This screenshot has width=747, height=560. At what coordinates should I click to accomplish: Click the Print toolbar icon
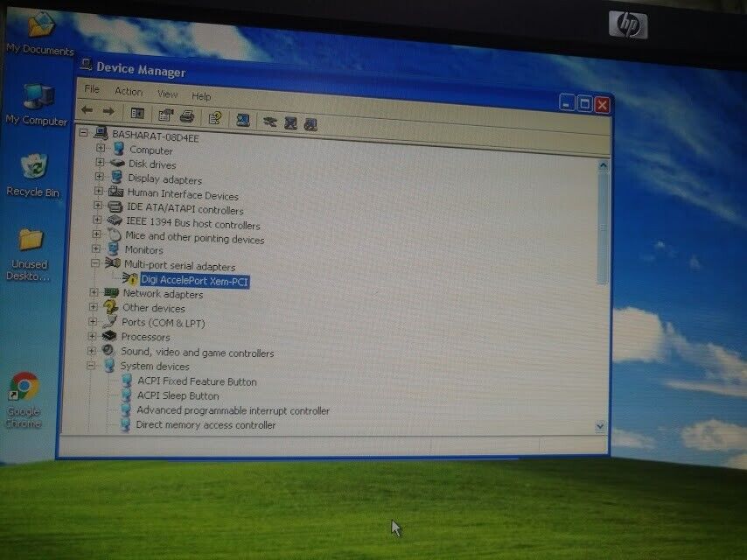point(187,115)
